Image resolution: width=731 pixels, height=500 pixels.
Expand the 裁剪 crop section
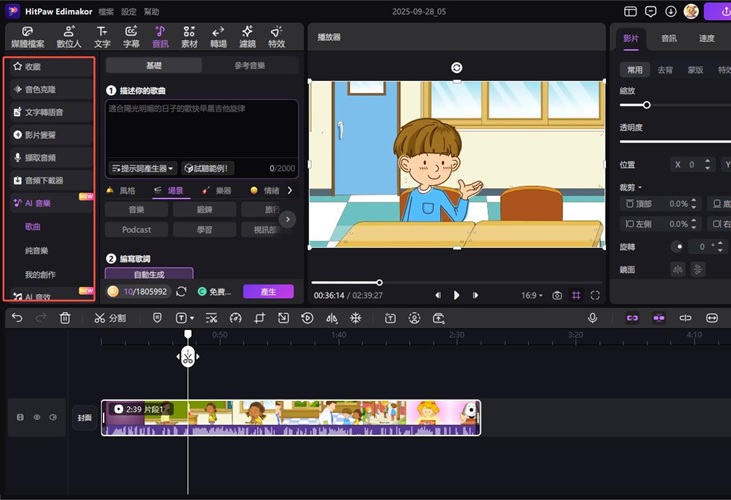tap(630, 187)
